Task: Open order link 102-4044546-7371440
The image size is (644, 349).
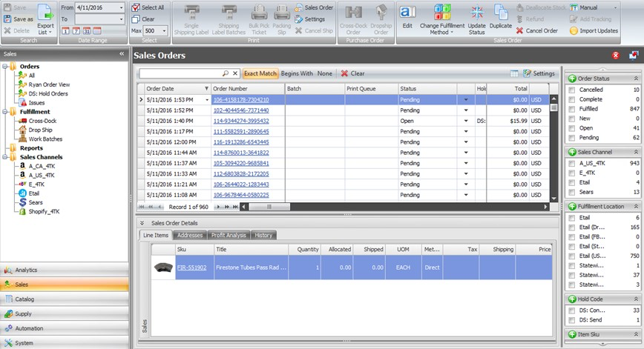Action: click(x=241, y=110)
